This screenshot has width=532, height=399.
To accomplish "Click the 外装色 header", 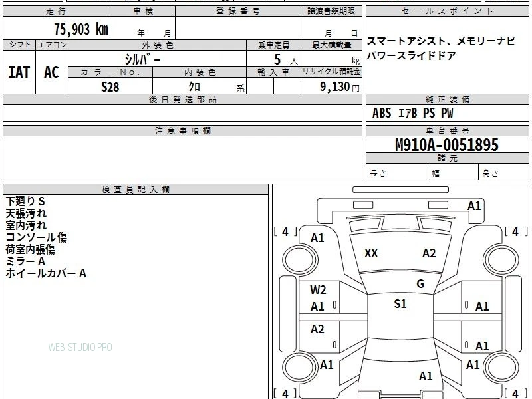I will click(x=158, y=45).
